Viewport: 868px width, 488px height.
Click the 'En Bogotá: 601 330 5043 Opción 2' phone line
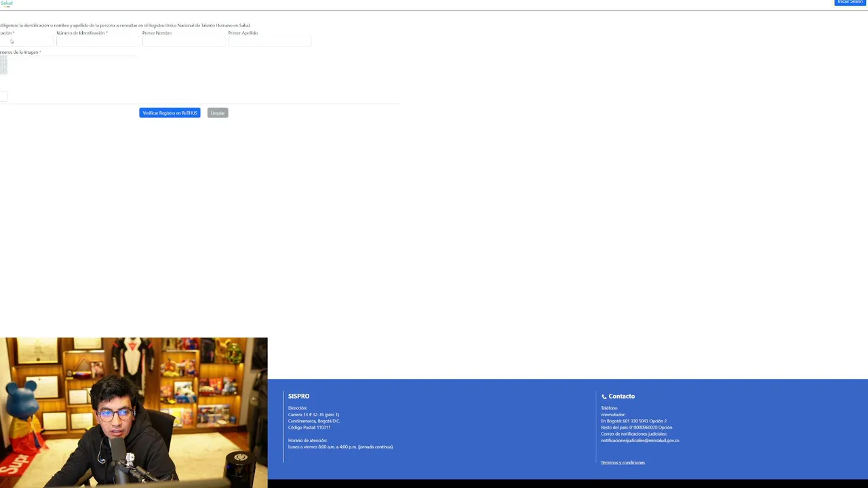point(633,421)
